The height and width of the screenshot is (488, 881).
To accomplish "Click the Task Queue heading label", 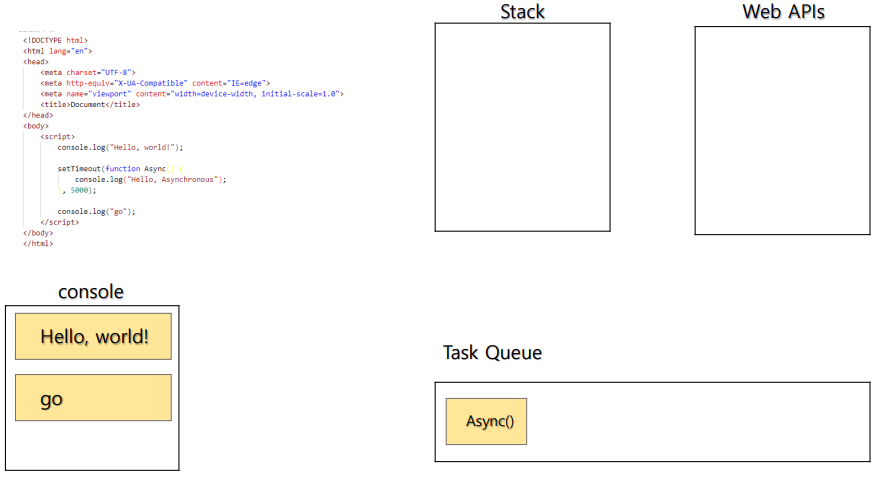I will [x=492, y=353].
